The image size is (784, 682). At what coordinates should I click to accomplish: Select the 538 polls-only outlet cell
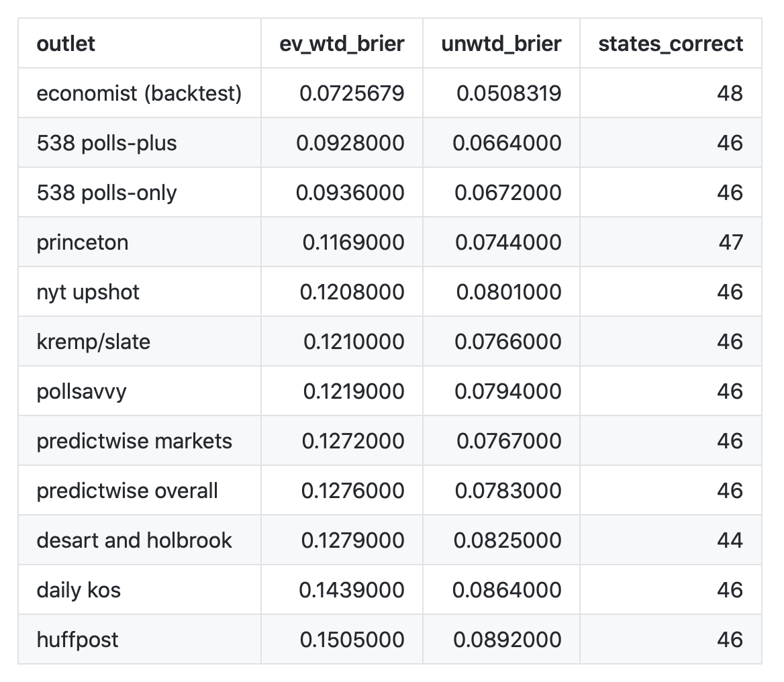pos(107,193)
